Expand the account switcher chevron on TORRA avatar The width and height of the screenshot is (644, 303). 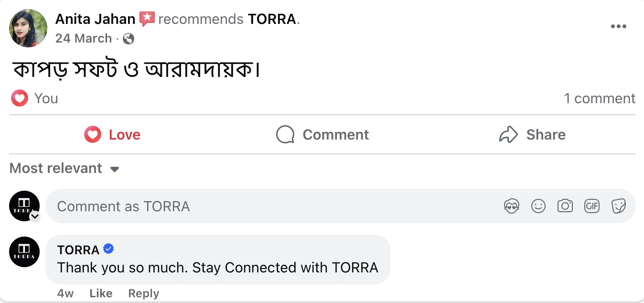[34, 216]
